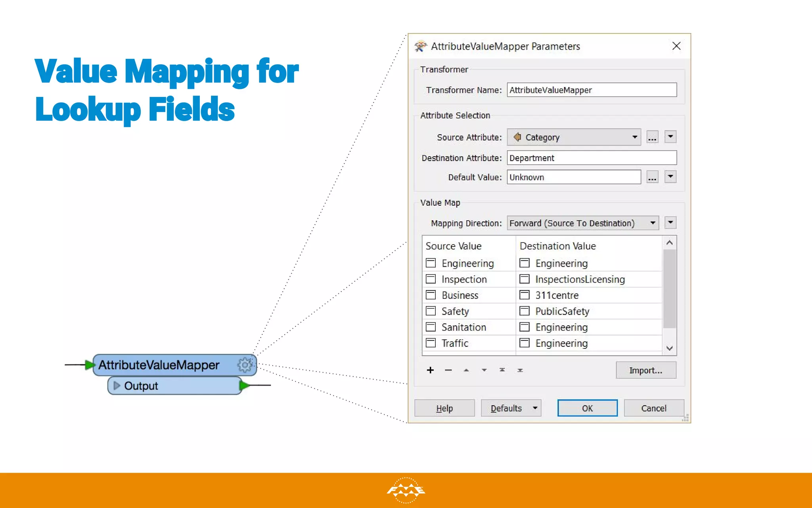Click the Destination Value column header
The image size is (812, 508).
558,246
